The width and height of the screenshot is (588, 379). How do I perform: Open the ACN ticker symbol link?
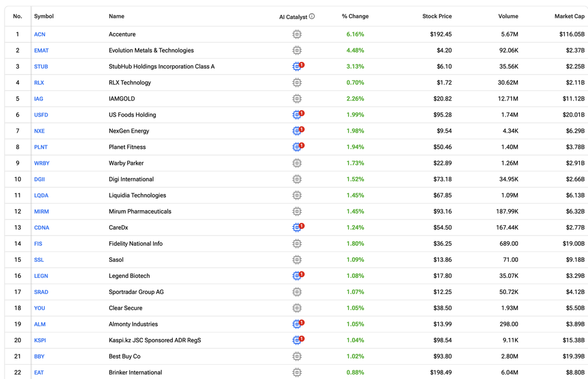(40, 34)
